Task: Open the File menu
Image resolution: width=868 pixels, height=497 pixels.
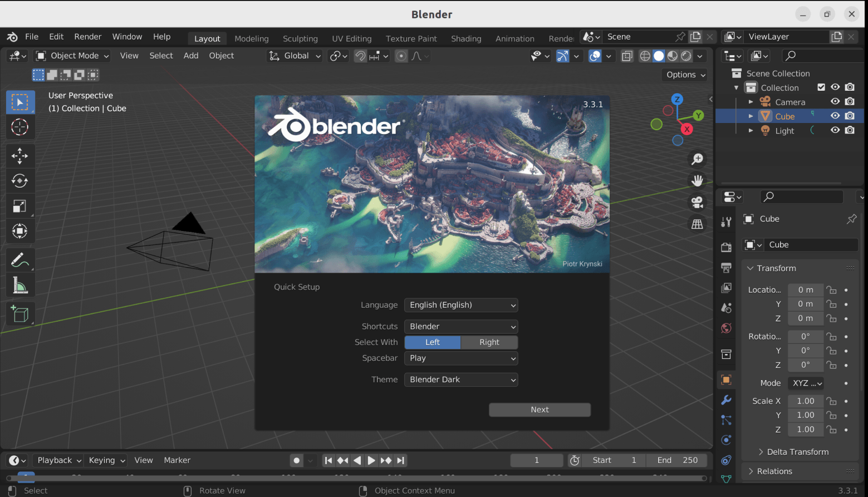Action: (32, 37)
